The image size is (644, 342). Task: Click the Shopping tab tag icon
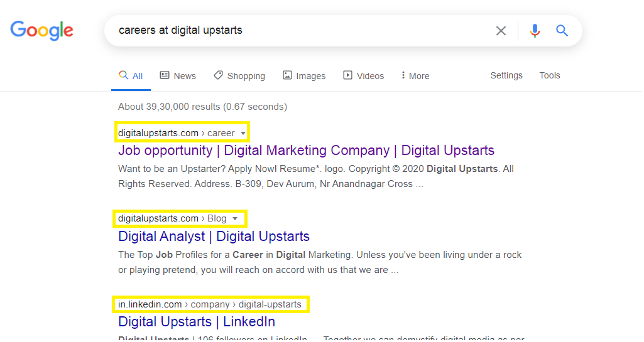coord(218,75)
